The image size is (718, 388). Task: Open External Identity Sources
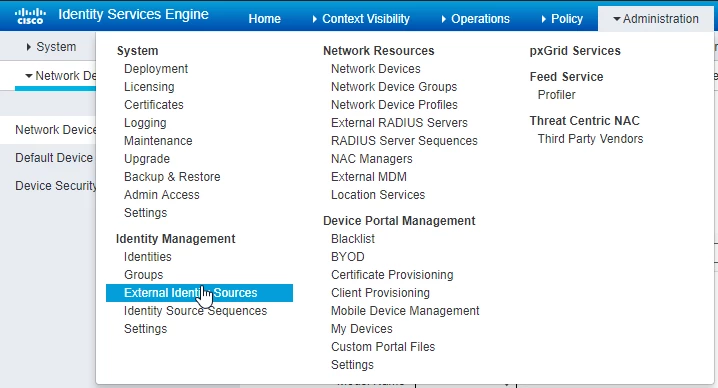pos(199,293)
